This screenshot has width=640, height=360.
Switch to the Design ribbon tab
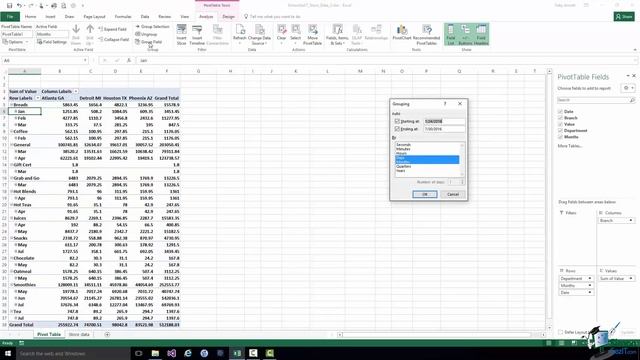(229, 17)
